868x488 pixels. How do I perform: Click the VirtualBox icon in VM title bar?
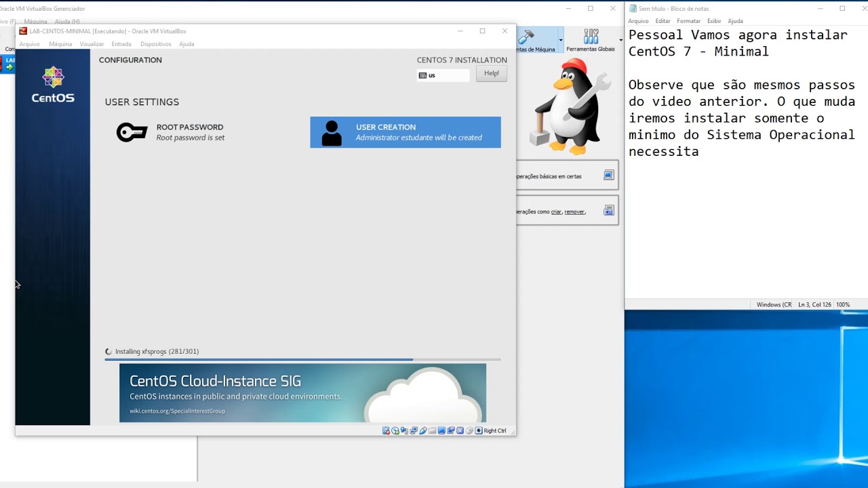click(x=23, y=31)
